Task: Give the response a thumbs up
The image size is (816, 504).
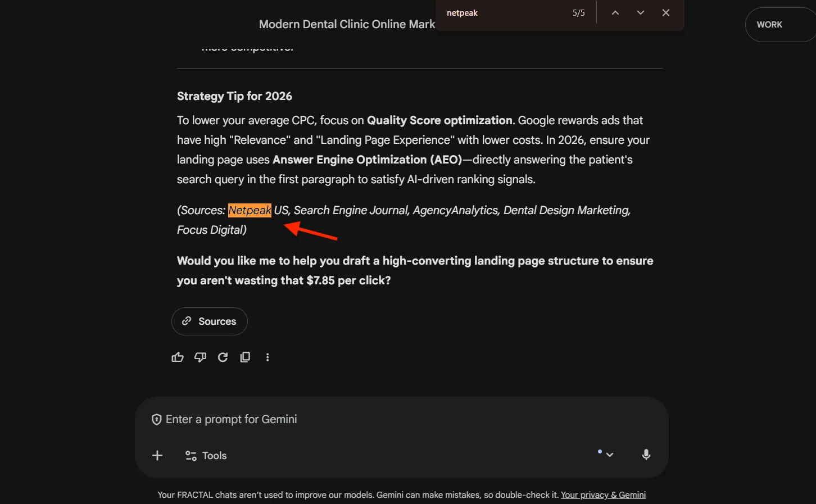Action: click(178, 357)
